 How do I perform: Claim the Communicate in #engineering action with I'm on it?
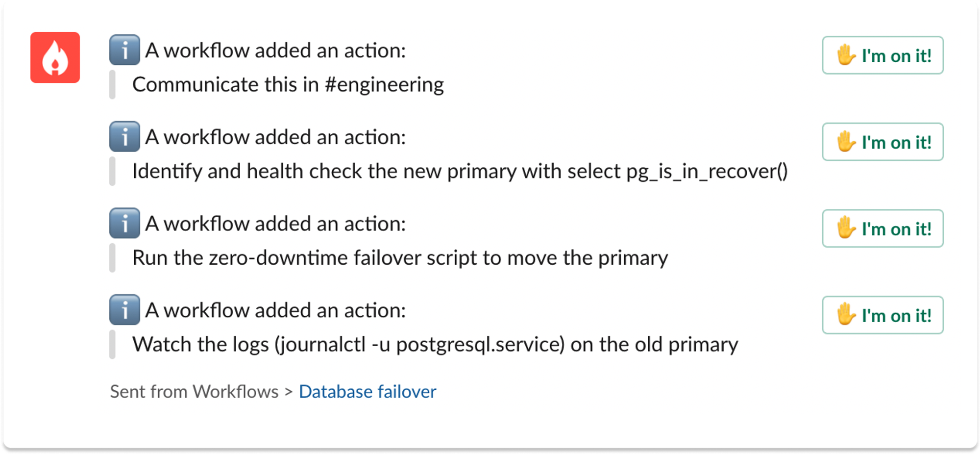click(x=882, y=55)
